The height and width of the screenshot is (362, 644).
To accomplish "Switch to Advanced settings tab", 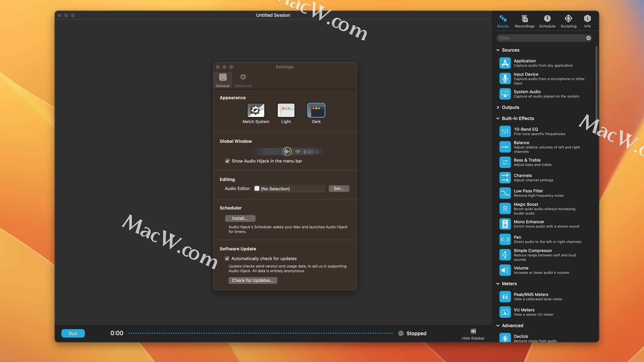I will pos(243,80).
